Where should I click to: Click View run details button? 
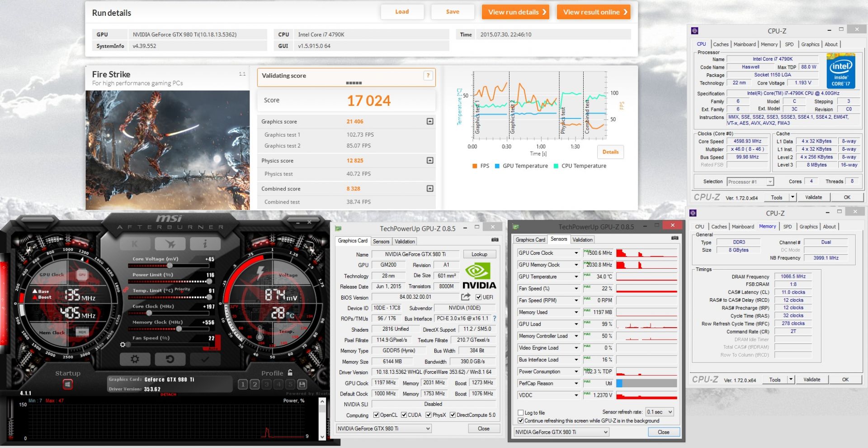tap(515, 12)
